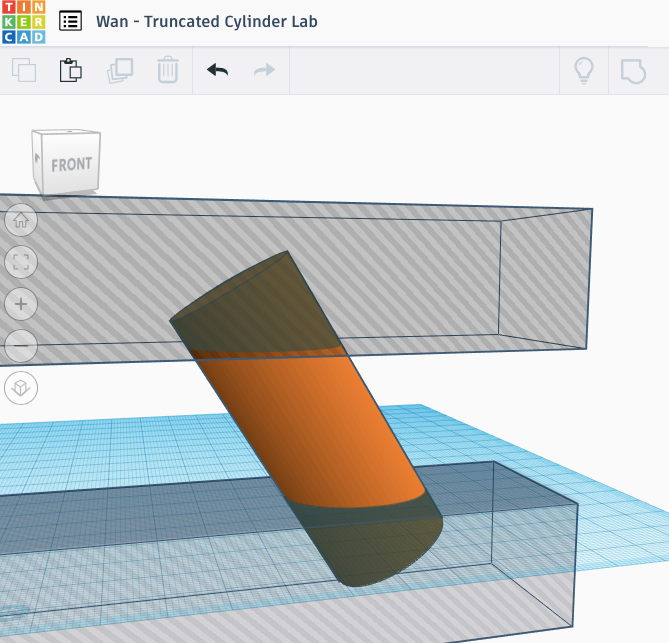Open the designs list menu icon
Image resolution: width=669 pixels, height=643 pixels.
70,21
